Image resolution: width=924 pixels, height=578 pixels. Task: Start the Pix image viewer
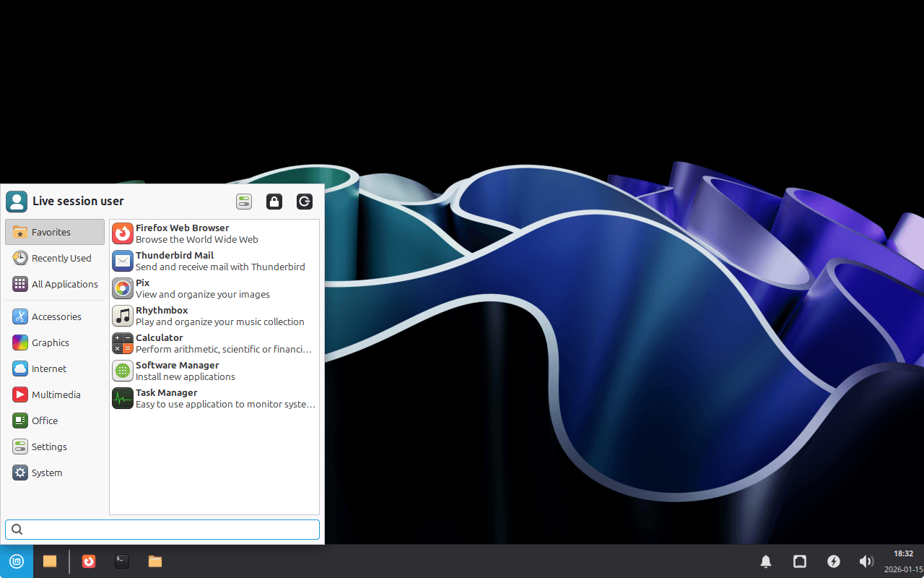pos(214,288)
